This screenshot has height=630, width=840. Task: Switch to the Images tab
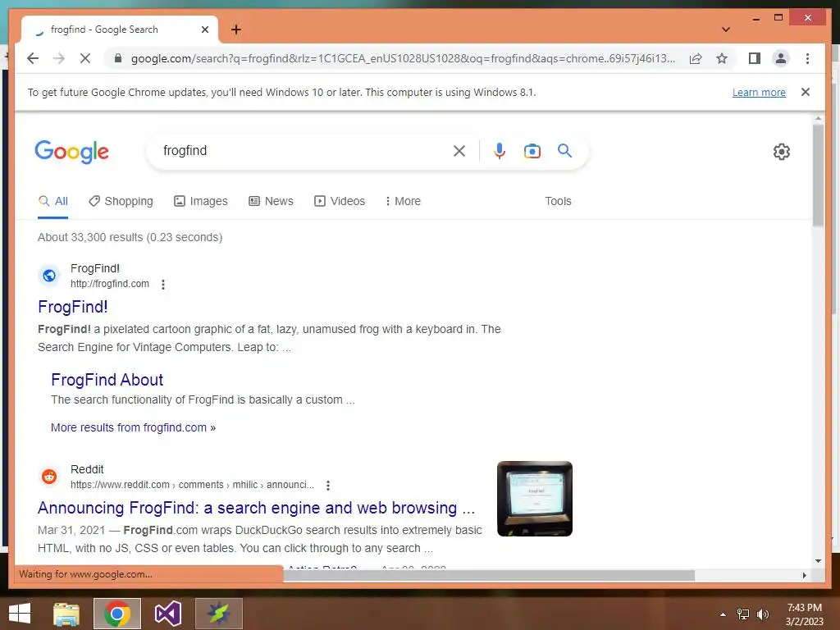pyautogui.click(x=201, y=202)
